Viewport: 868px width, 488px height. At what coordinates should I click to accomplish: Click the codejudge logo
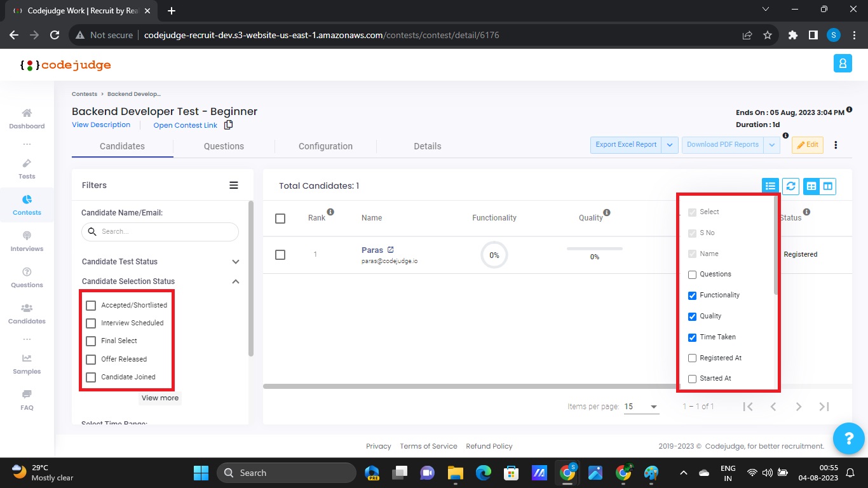point(65,65)
